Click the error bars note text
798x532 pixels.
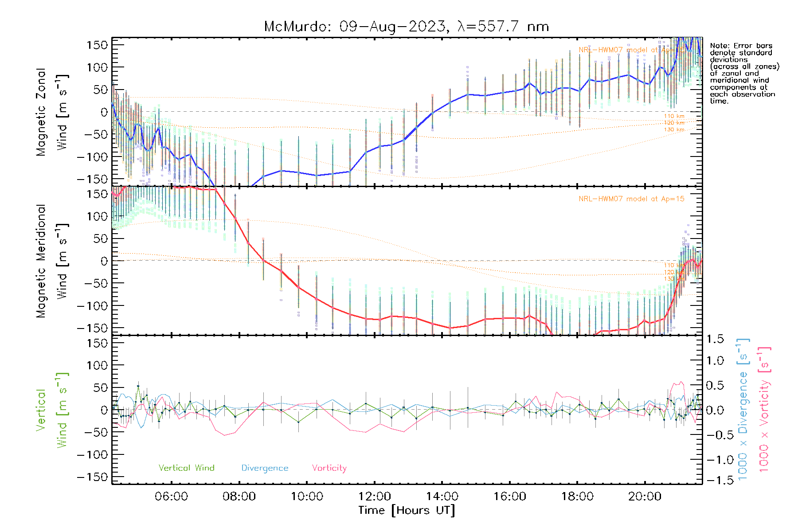tap(744, 73)
